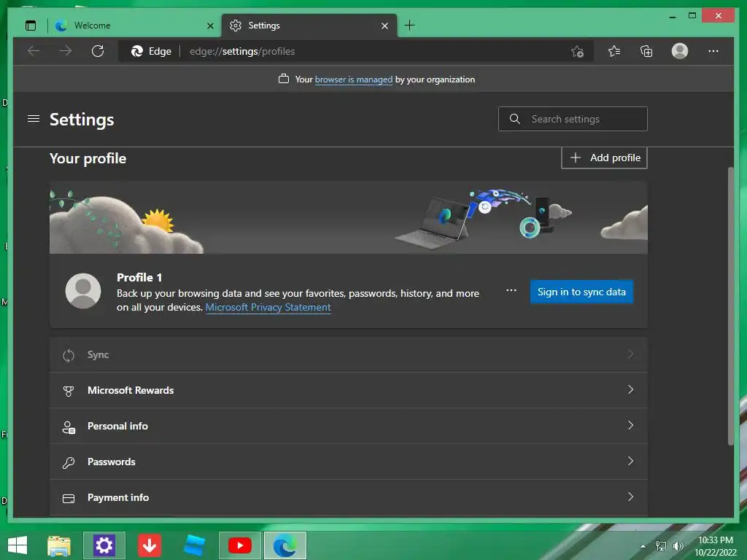
Task: Click the Sync circular arrows icon
Action: [x=69, y=355]
